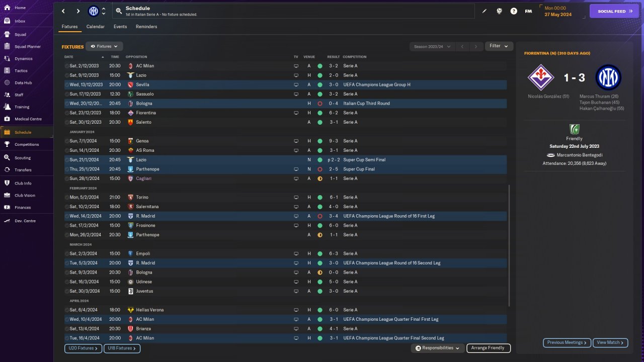The width and height of the screenshot is (644, 362).
Task: Click the reminder circle beside Sun, 7/1/2024
Action: click(x=67, y=141)
